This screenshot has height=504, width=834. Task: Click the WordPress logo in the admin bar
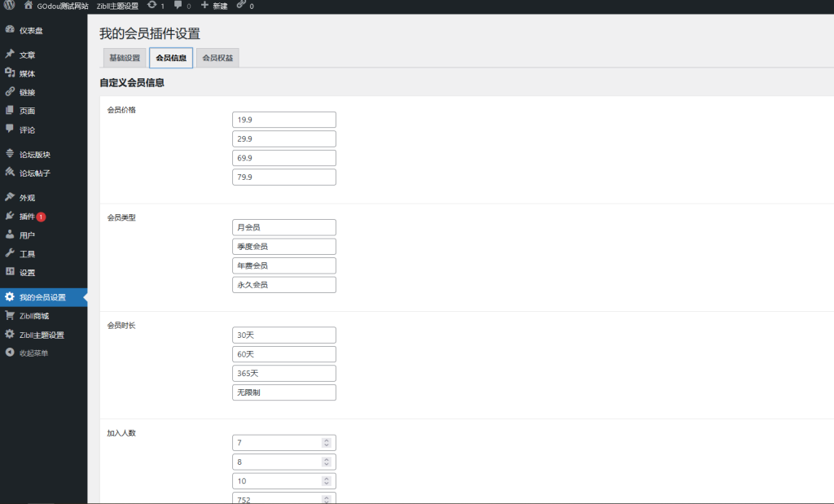pos(9,6)
